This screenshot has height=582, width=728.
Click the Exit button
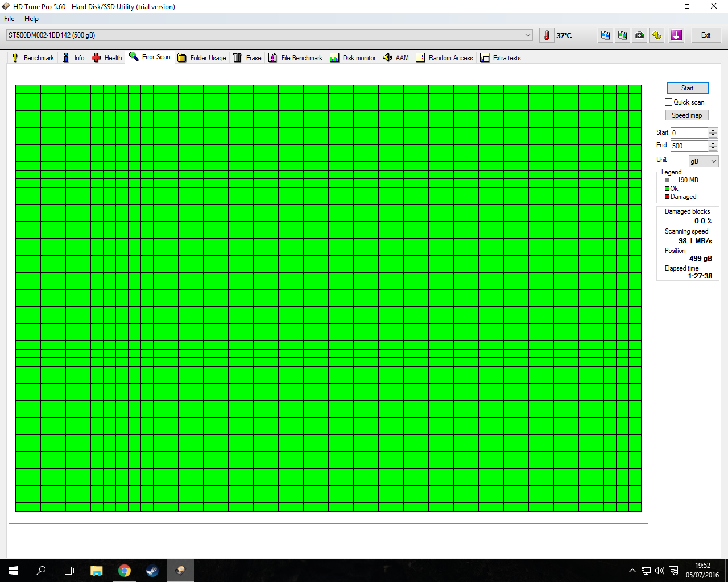click(x=706, y=35)
